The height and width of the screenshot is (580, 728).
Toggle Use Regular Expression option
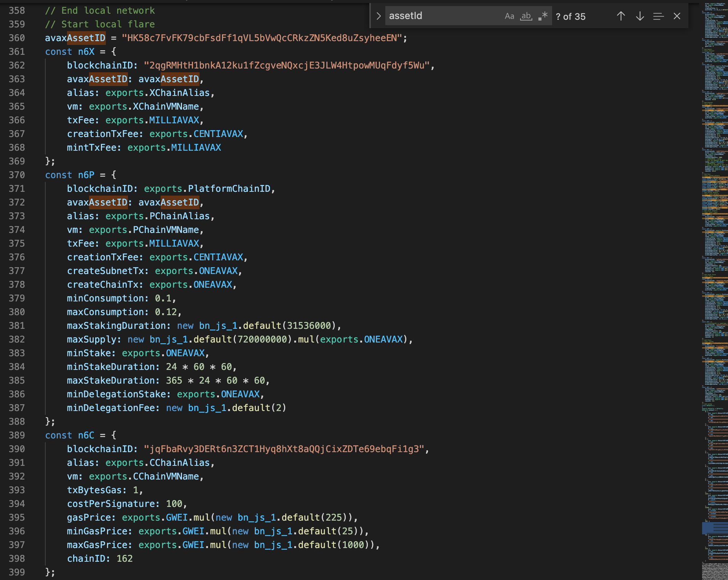(x=543, y=16)
